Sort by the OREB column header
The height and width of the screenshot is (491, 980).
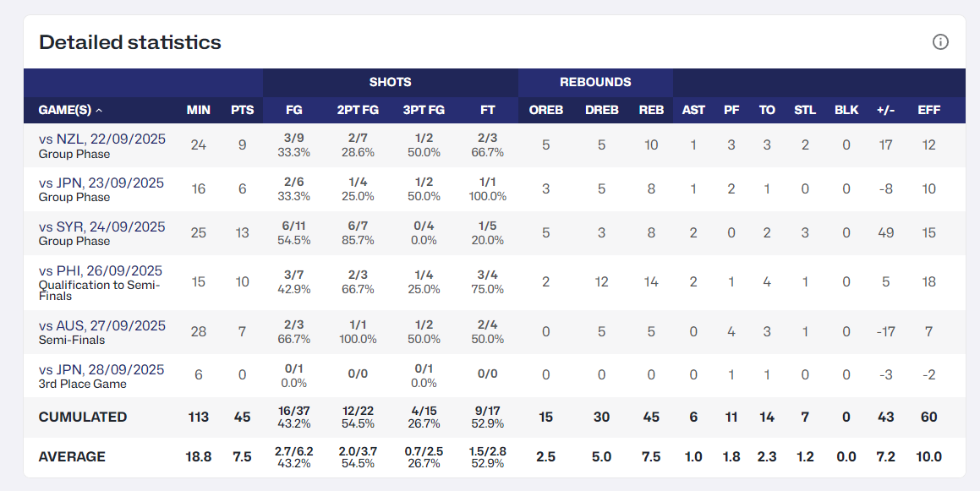click(545, 110)
